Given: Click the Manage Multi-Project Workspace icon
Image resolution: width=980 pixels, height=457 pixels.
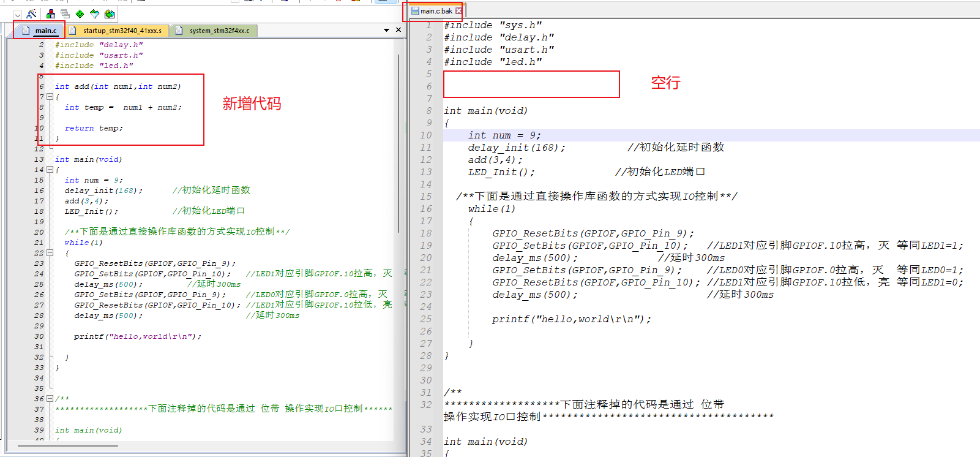Looking at the screenshot, I should pos(65,13).
